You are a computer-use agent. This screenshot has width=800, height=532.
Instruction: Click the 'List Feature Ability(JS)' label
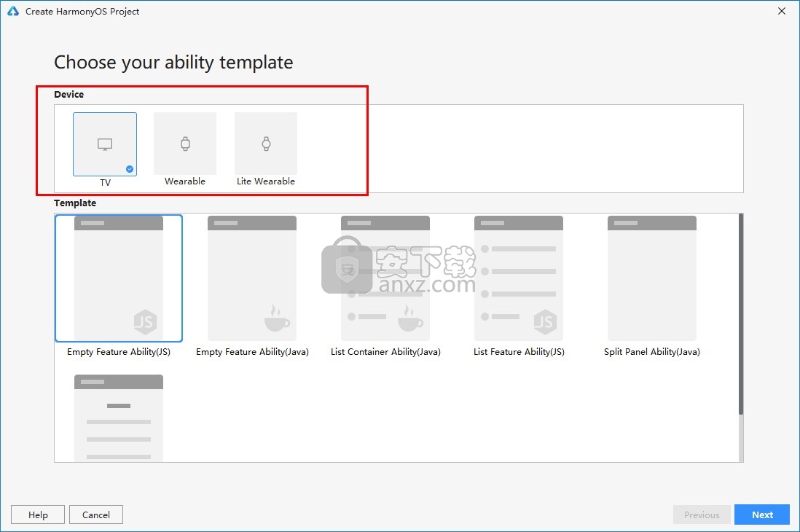pyautogui.click(x=519, y=352)
